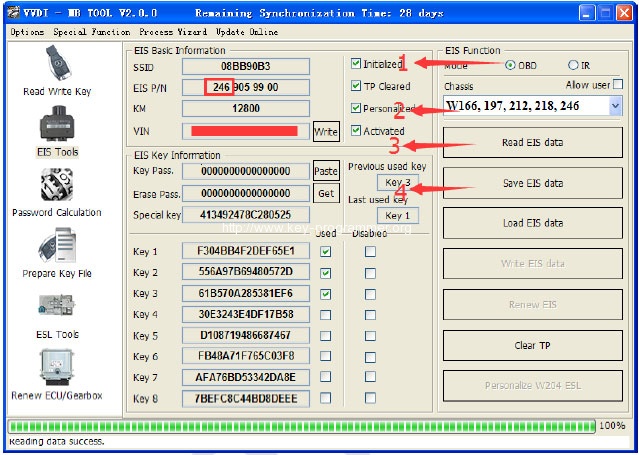Click the VIN input field
639x455 pixels.
[246, 131]
